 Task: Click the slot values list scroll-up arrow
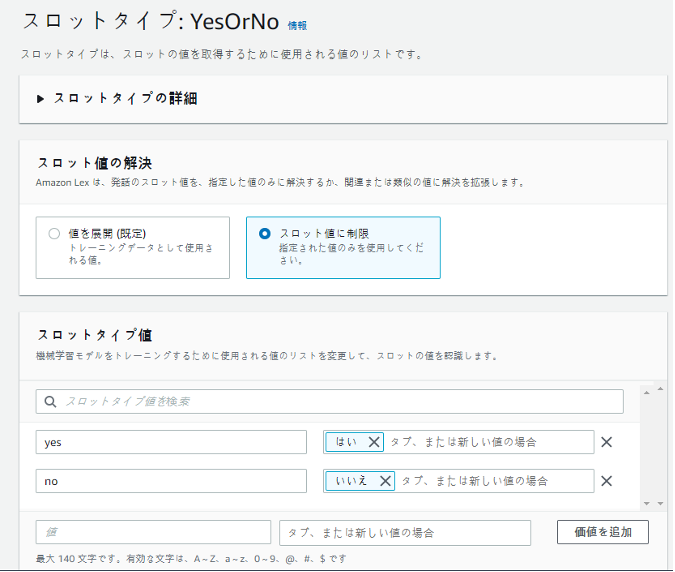pyautogui.click(x=647, y=393)
